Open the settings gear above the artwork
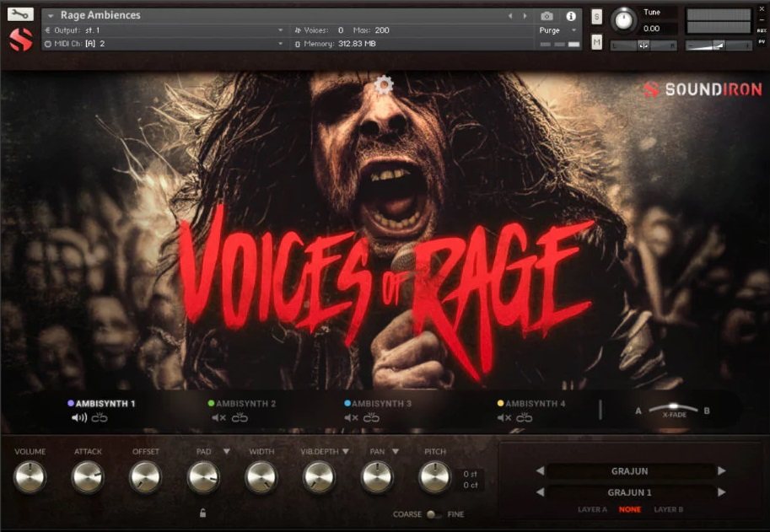This screenshot has height=532, width=770. pyautogui.click(x=384, y=85)
